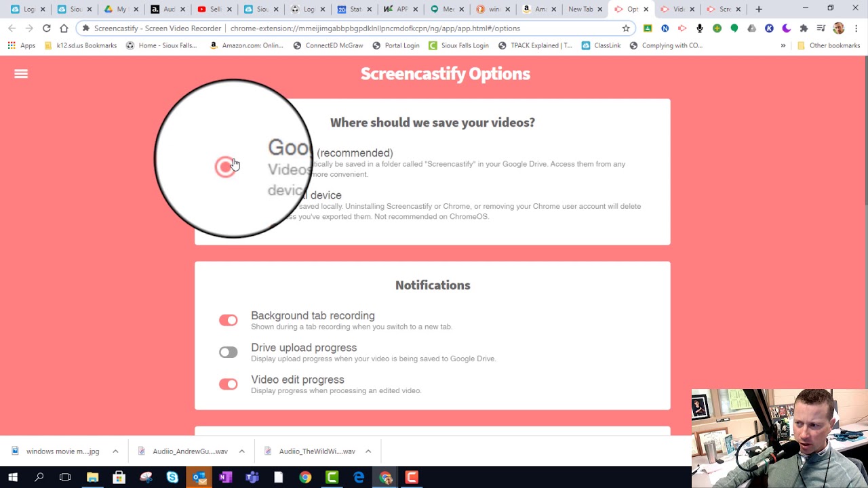Open the Apps shortcut in bookmarks bar

(22, 45)
